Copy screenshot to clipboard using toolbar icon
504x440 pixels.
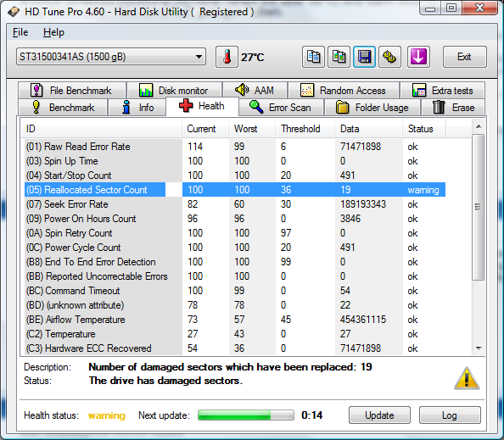pos(339,57)
